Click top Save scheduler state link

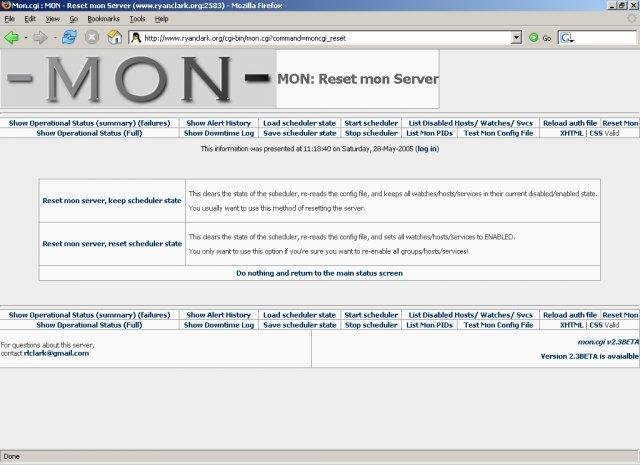tap(300, 133)
